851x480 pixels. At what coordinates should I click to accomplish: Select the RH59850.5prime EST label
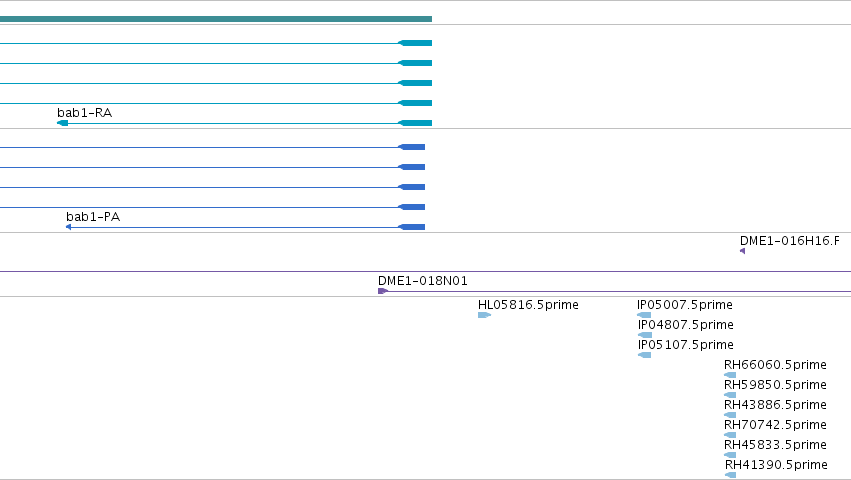(775, 385)
